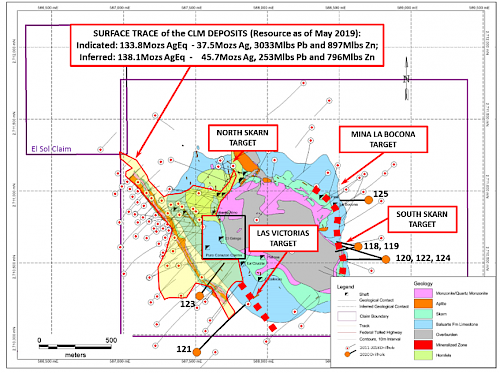Click the orange drill hole marker 123
Screen dimensions: 500x373
(x=199, y=296)
